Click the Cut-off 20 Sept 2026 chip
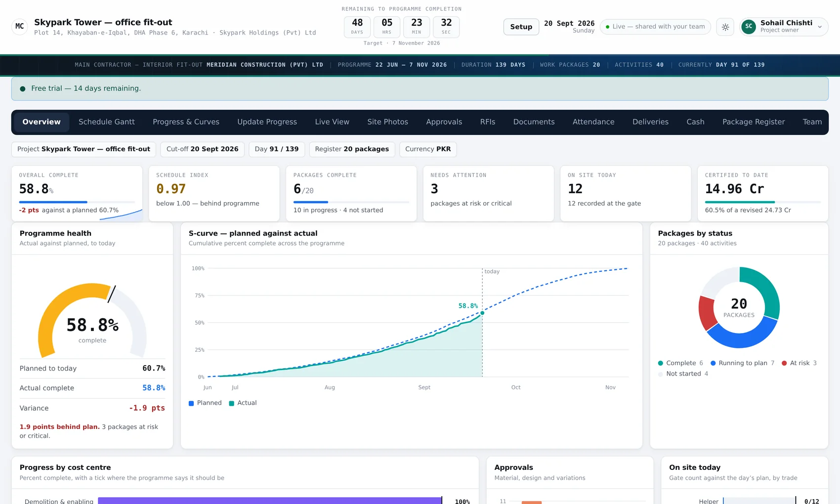This screenshot has height=504, width=840. 202,149
